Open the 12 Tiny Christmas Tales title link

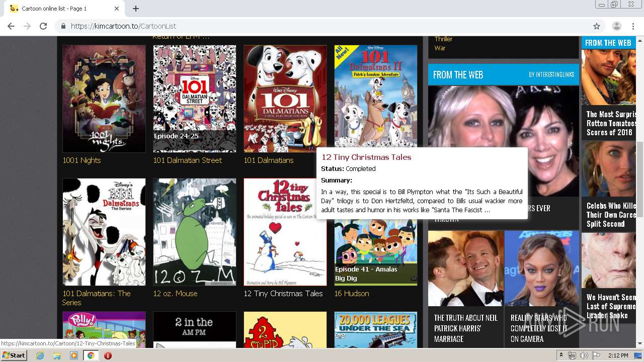(283, 294)
